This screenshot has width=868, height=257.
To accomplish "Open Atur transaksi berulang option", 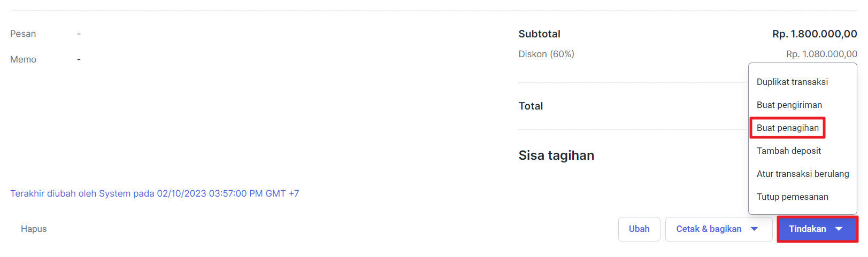I will (802, 174).
